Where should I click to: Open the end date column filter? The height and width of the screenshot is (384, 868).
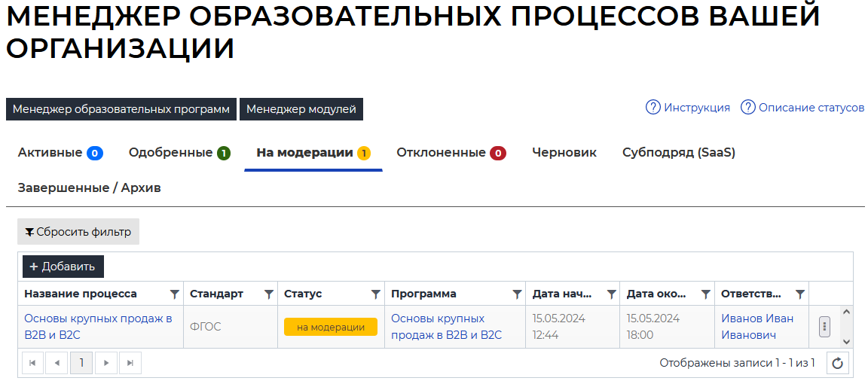click(x=705, y=294)
